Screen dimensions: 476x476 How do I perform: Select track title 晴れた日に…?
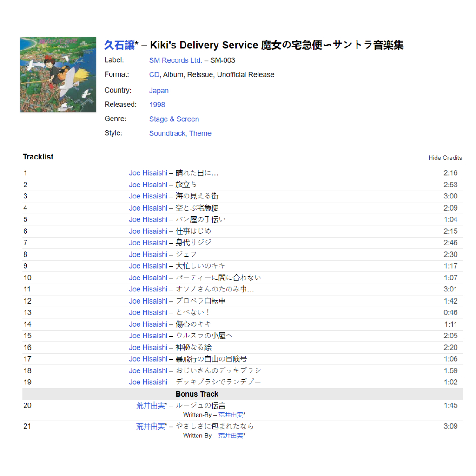(x=197, y=173)
